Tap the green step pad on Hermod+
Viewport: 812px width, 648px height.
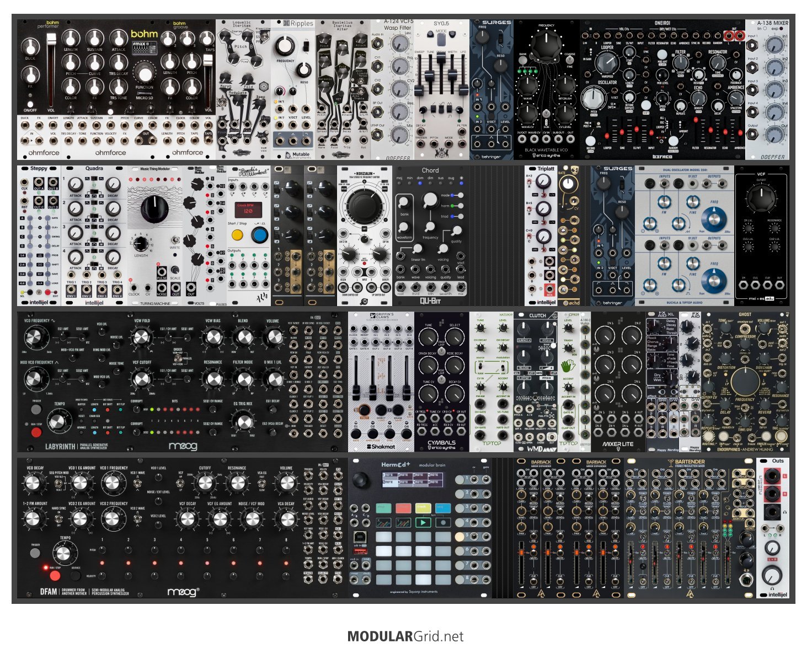pos(384,508)
